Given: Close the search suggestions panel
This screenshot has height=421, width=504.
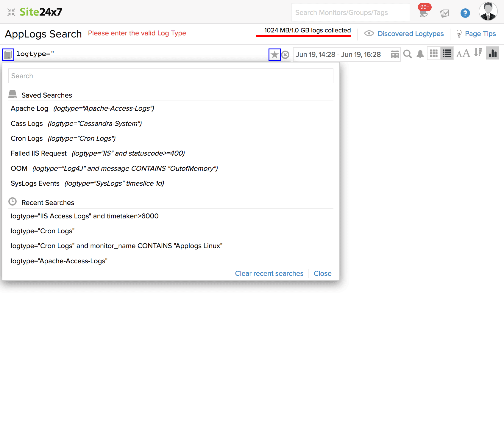Looking at the screenshot, I should [322, 273].
